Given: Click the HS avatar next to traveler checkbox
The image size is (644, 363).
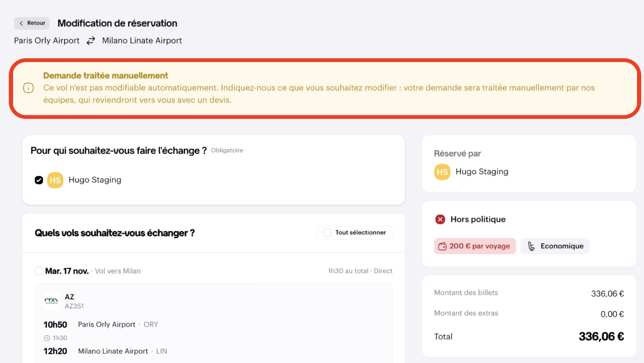Looking at the screenshot, I should tap(55, 180).
